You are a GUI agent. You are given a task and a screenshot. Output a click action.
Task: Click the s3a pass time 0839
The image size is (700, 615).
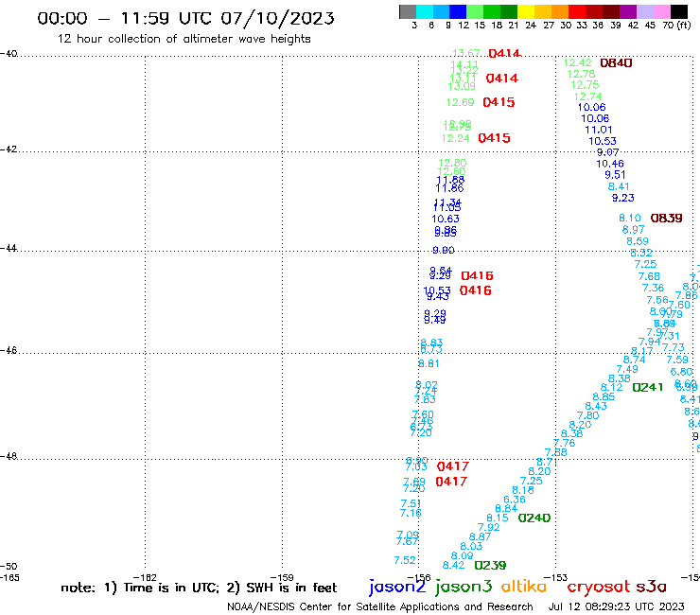[x=666, y=218]
